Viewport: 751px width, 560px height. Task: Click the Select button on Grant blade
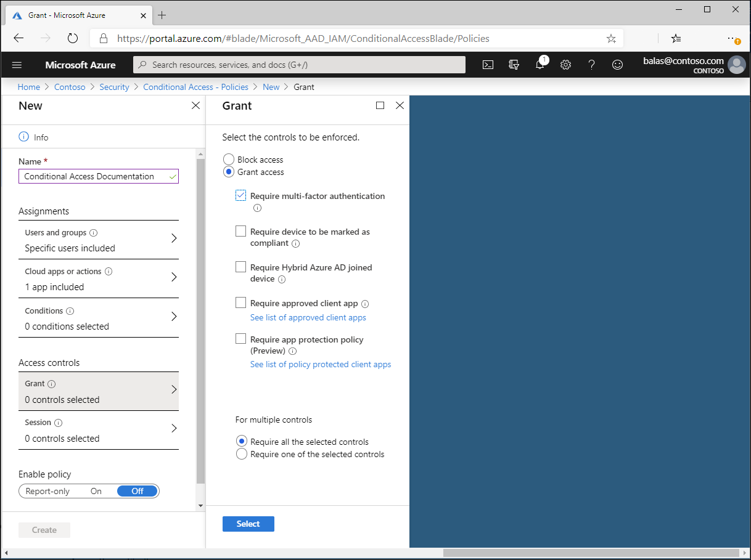[248, 524]
